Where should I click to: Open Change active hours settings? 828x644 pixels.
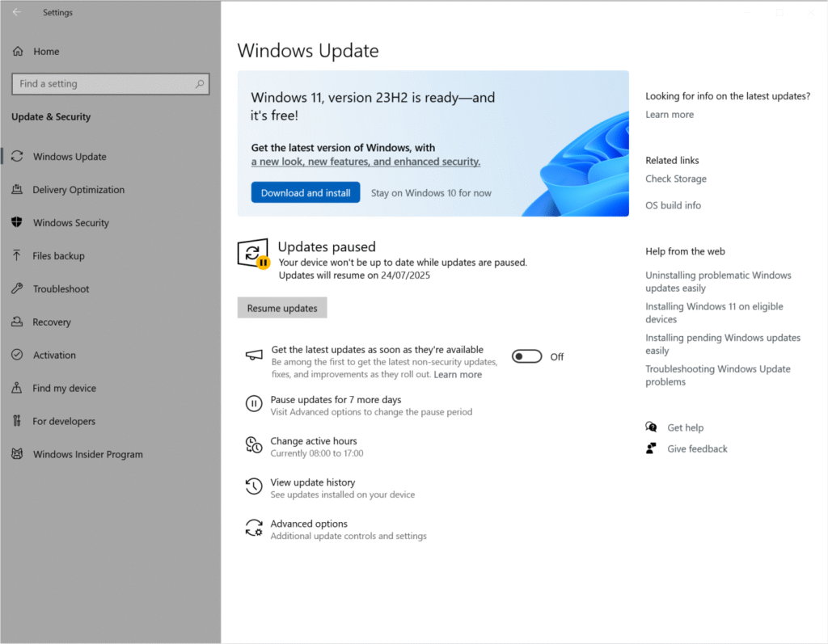pyautogui.click(x=314, y=441)
